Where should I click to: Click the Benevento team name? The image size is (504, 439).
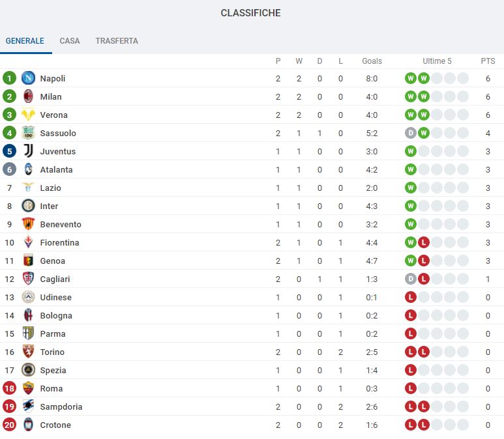pyautogui.click(x=61, y=224)
